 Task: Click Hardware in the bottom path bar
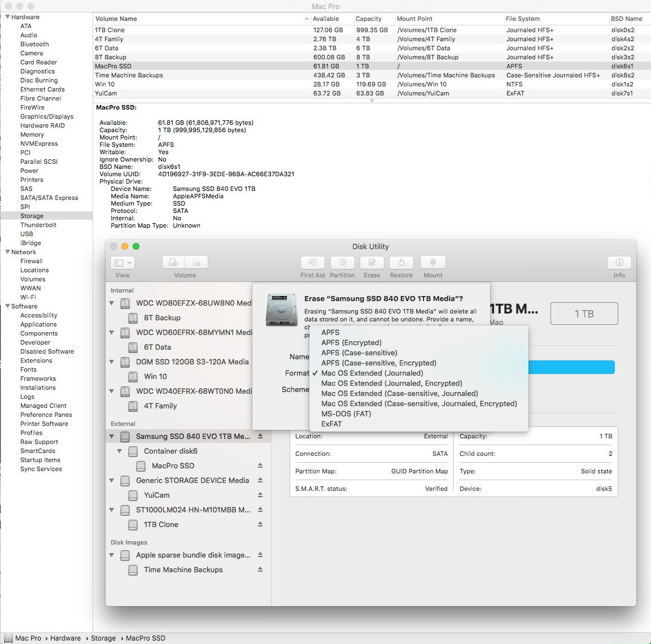[x=65, y=638]
